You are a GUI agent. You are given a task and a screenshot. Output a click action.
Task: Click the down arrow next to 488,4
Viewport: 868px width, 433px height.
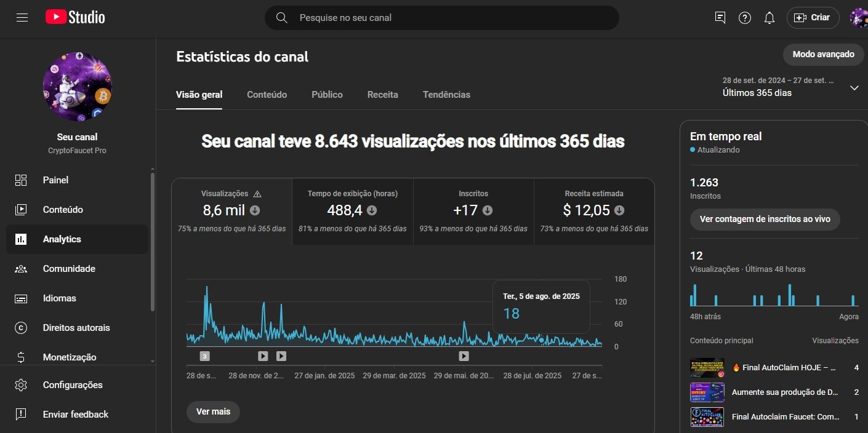click(372, 210)
